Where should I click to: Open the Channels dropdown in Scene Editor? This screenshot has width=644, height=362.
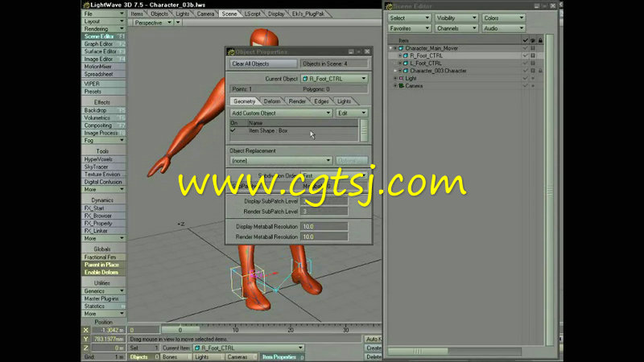coord(456,29)
